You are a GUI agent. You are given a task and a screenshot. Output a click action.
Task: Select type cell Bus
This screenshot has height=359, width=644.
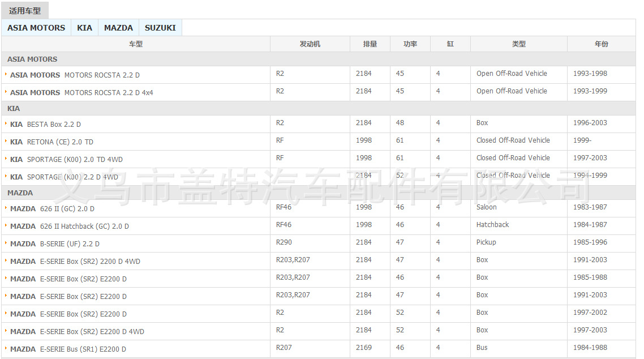482,348
